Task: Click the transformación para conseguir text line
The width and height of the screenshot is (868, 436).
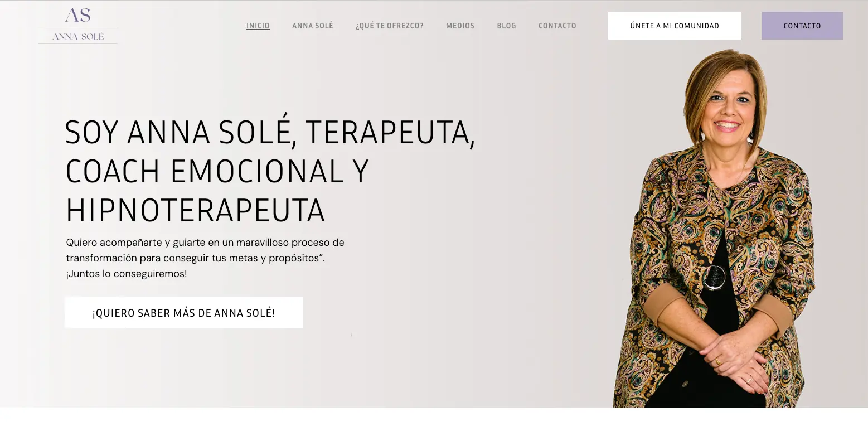Action: [195, 258]
